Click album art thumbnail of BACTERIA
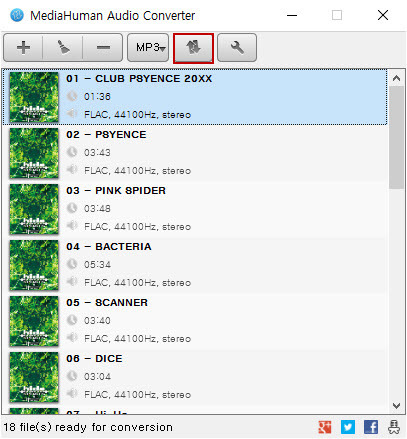The width and height of the screenshot is (407, 439). click(34, 265)
